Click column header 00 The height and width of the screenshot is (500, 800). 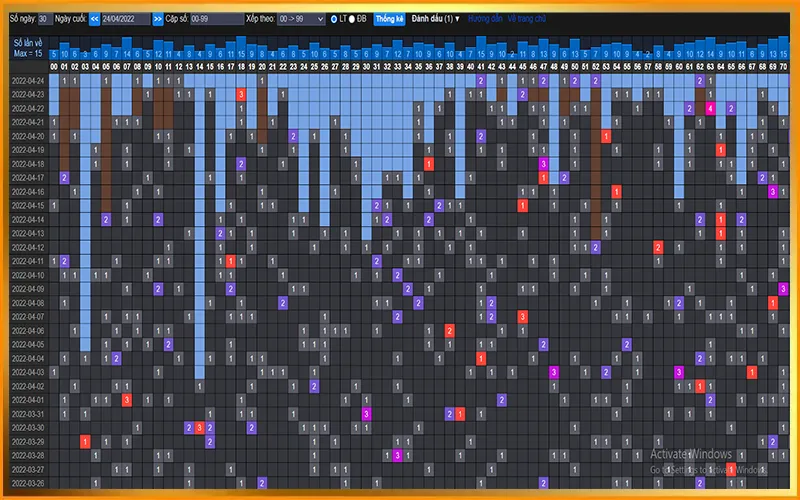pyautogui.click(x=54, y=66)
